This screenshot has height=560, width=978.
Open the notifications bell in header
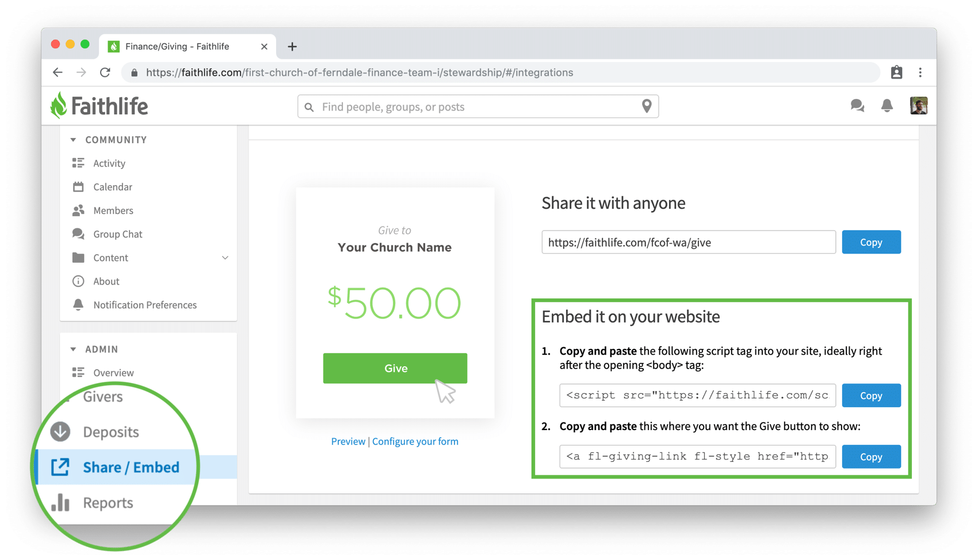click(887, 106)
